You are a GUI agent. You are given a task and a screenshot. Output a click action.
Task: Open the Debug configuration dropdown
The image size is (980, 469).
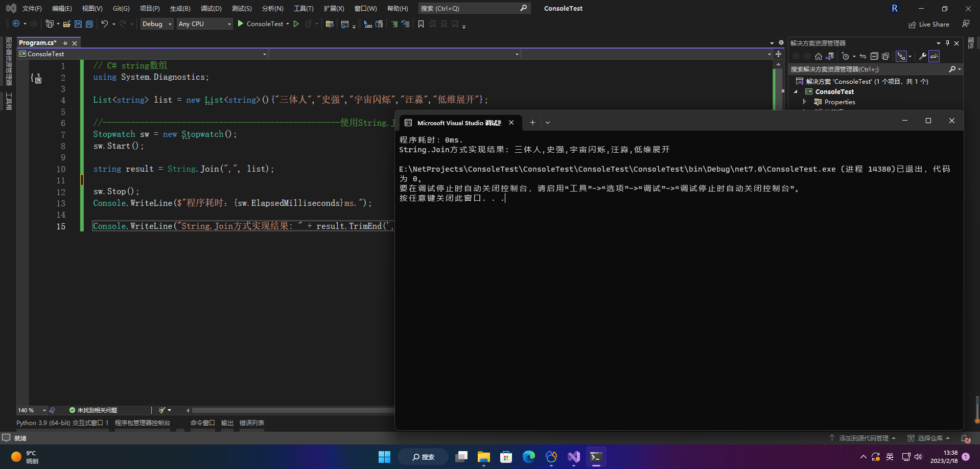pos(157,24)
